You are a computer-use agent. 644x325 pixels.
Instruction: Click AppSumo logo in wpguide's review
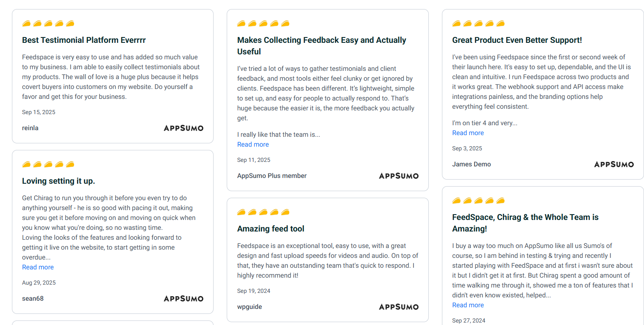(398, 307)
